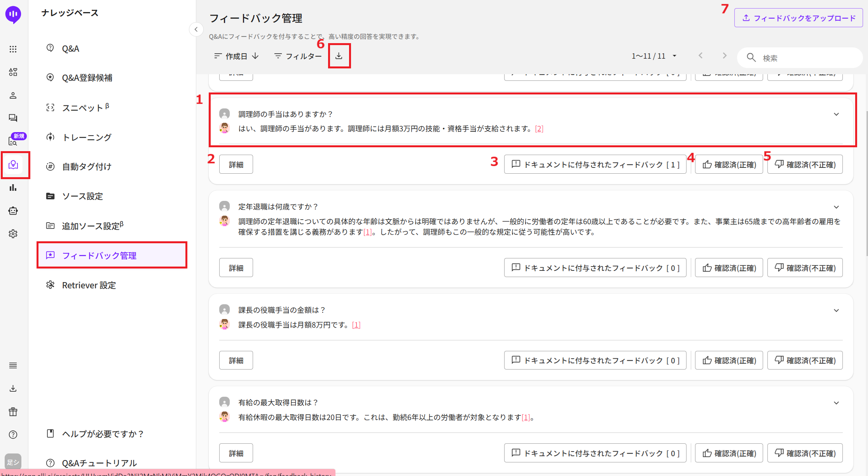This screenshot has height=476, width=868.
Task: Mark 調理師の手当 answer as 確認済(不正確)
Action: (805, 164)
